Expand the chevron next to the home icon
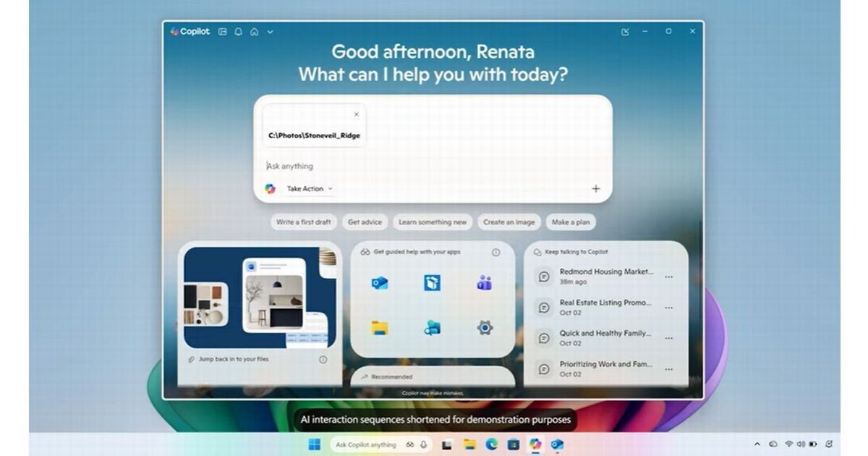Screen dimensions: 868x456 (x=270, y=32)
